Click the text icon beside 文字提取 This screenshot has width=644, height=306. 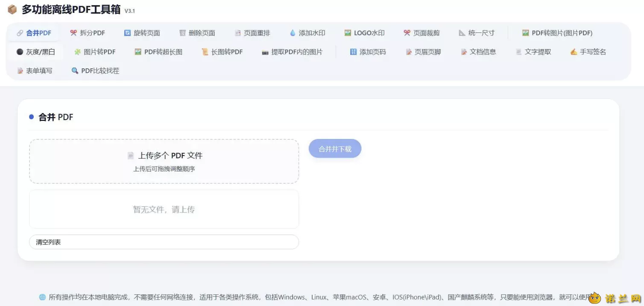click(x=518, y=52)
